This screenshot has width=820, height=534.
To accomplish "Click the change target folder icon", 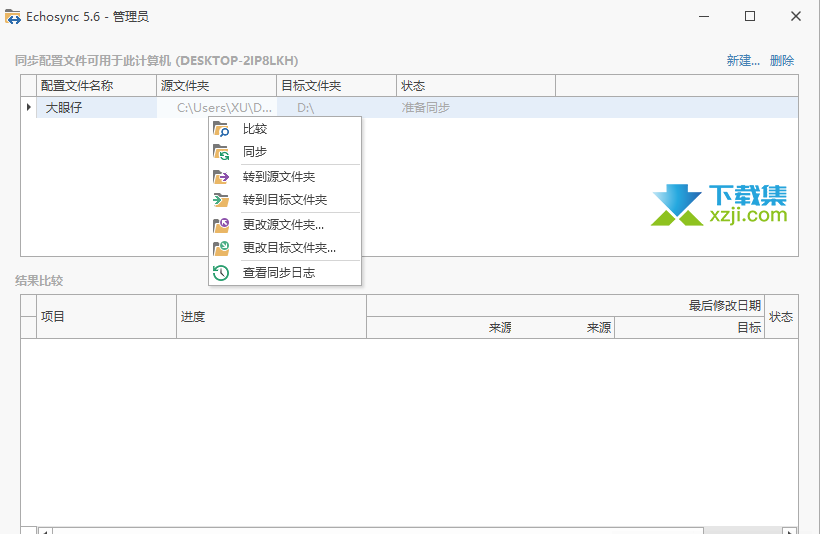I will pyautogui.click(x=221, y=248).
